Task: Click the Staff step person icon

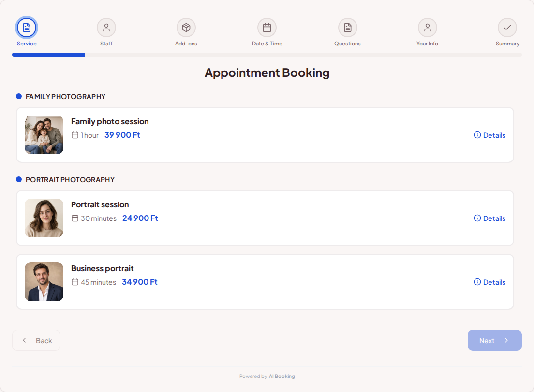Action: (106, 28)
